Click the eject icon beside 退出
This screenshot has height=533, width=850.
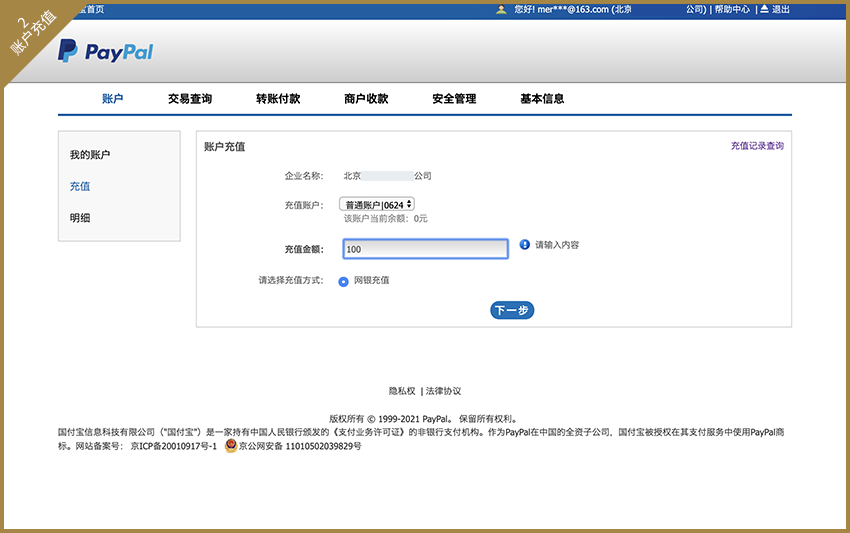764,9
